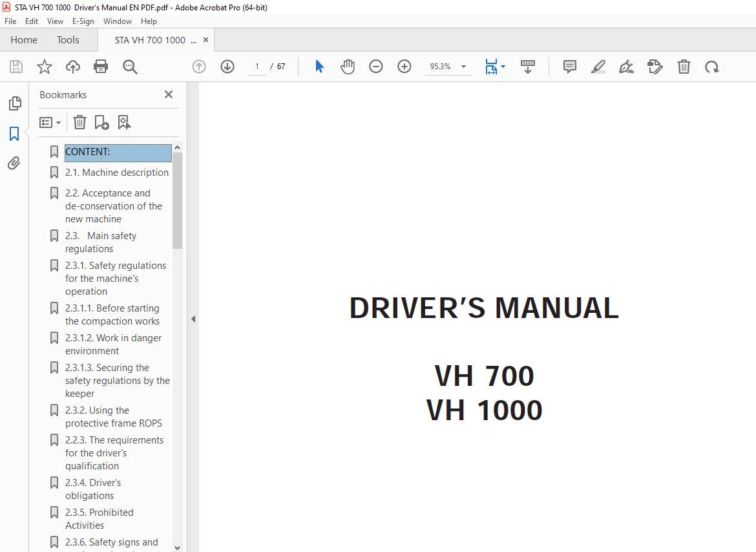Image resolution: width=756 pixels, height=552 pixels.
Task: Click the Save file icon
Action: point(16,67)
